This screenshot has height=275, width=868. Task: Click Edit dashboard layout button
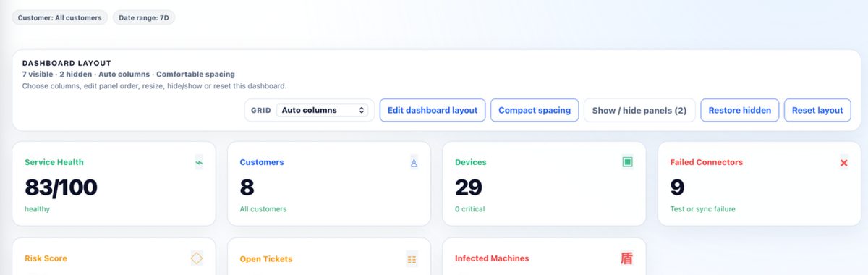pyautogui.click(x=433, y=110)
